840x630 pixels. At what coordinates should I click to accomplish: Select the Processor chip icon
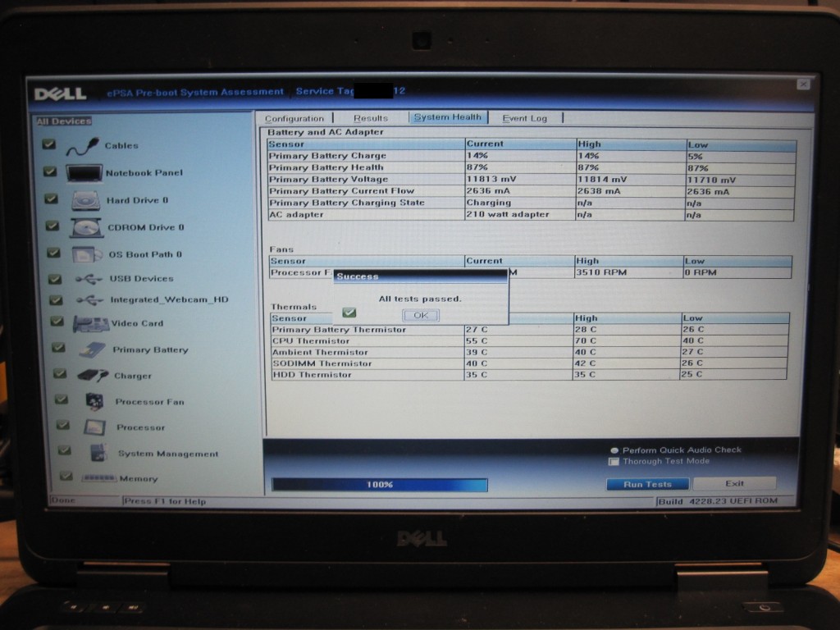tap(94, 427)
